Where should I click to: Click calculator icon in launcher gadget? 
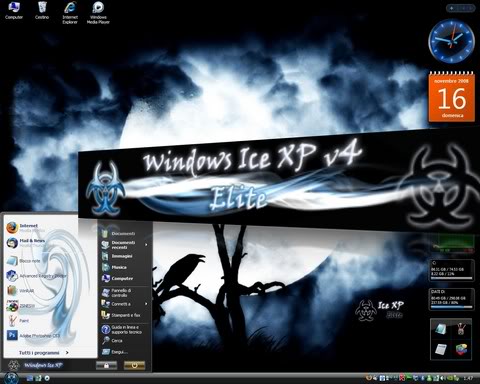point(441,349)
